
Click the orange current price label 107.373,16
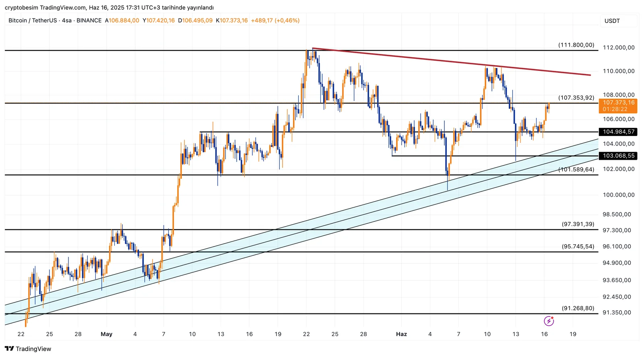pyautogui.click(x=618, y=106)
